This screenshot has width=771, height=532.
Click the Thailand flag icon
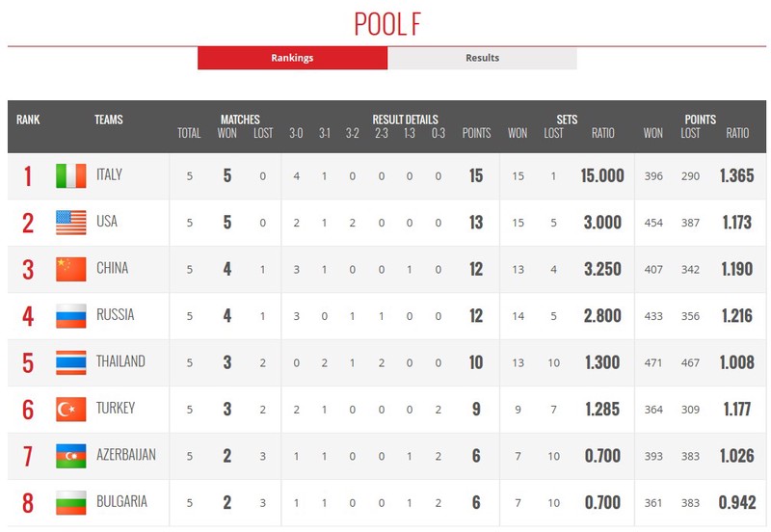tap(70, 363)
